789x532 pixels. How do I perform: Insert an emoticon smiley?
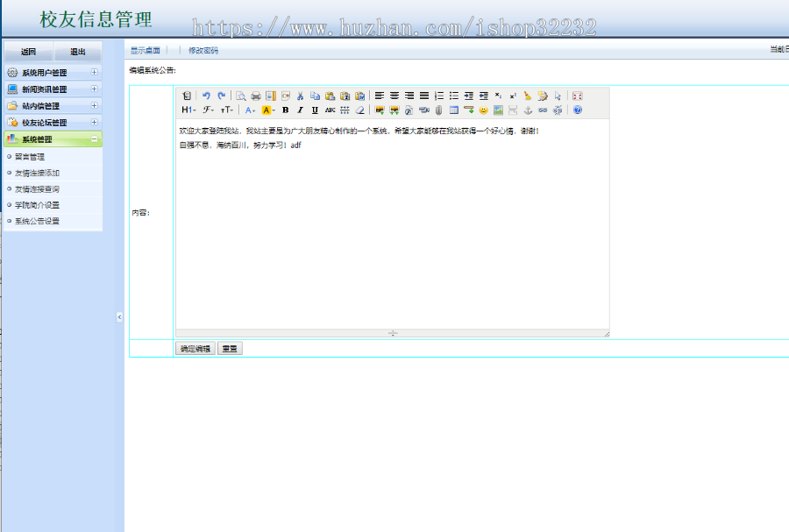[484, 110]
